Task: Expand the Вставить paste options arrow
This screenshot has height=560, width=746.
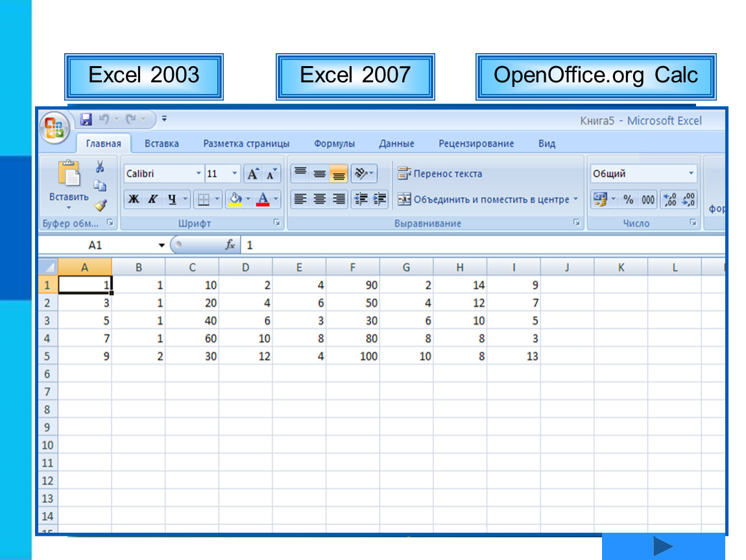Action: pos(69,208)
